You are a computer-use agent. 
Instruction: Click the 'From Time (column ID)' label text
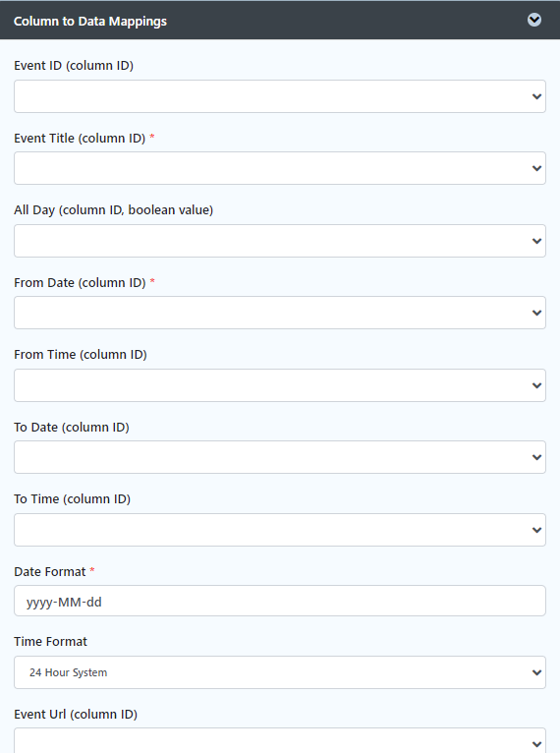point(81,355)
